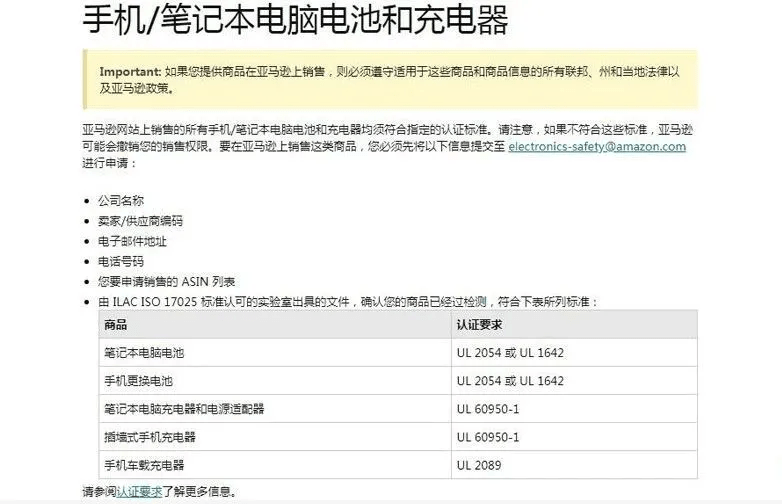The image size is (782, 504).
Task: Click the text 进行申请：
Action: point(109,163)
